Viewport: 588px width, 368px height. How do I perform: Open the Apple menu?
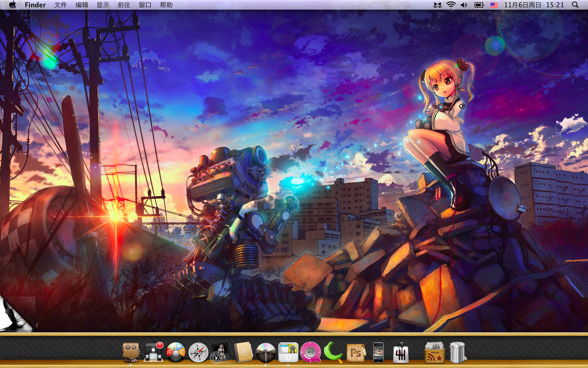[x=12, y=5]
